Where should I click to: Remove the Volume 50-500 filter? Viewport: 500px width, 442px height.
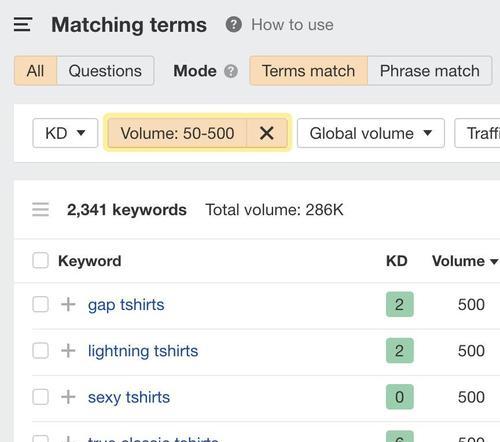pyautogui.click(x=267, y=133)
